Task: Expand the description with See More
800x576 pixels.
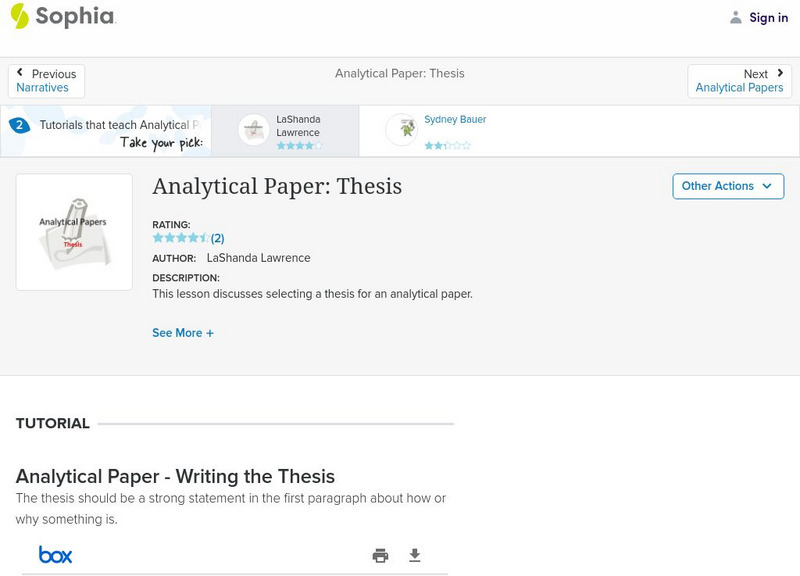Action: pos(184,332)
